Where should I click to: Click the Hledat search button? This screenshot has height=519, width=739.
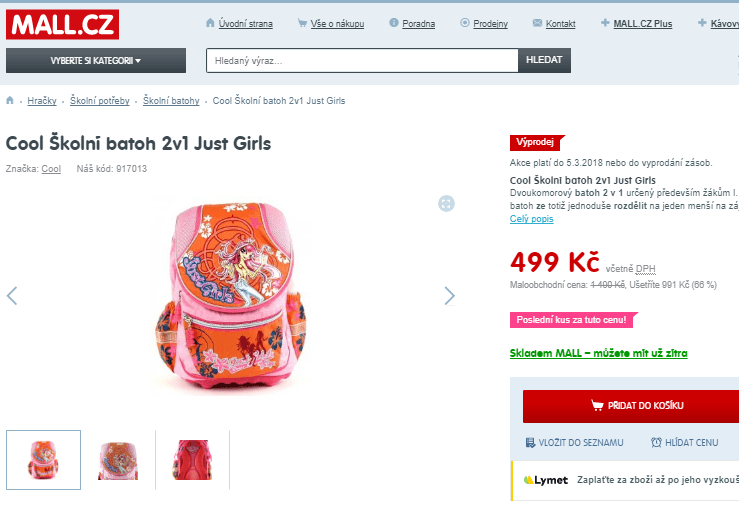(544, 60)
